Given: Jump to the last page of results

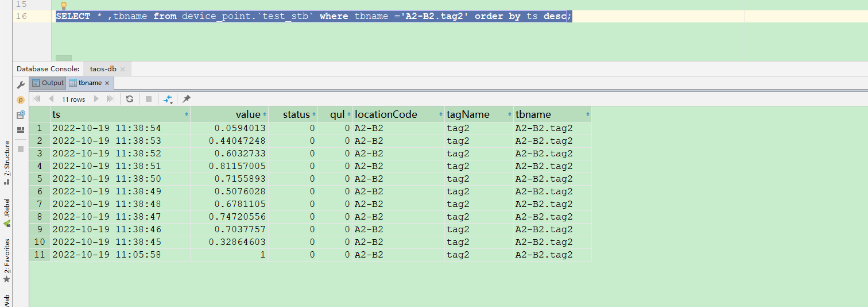Looking at the screenshot, I should 110,99.
